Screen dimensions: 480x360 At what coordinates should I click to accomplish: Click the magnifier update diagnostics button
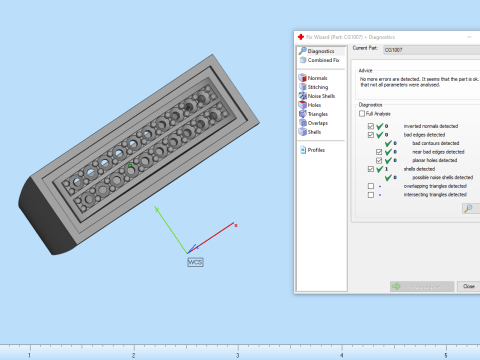[x=470, y=209]
